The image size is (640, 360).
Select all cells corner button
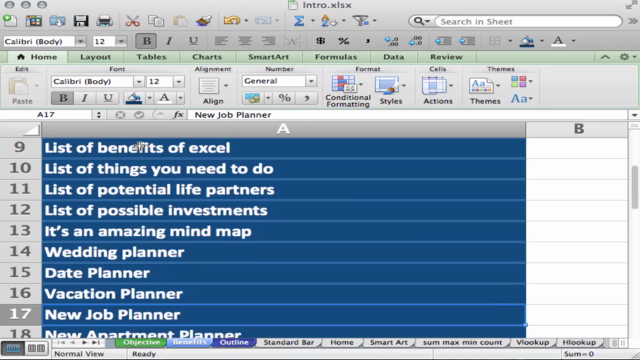click(x=20, y=129)
